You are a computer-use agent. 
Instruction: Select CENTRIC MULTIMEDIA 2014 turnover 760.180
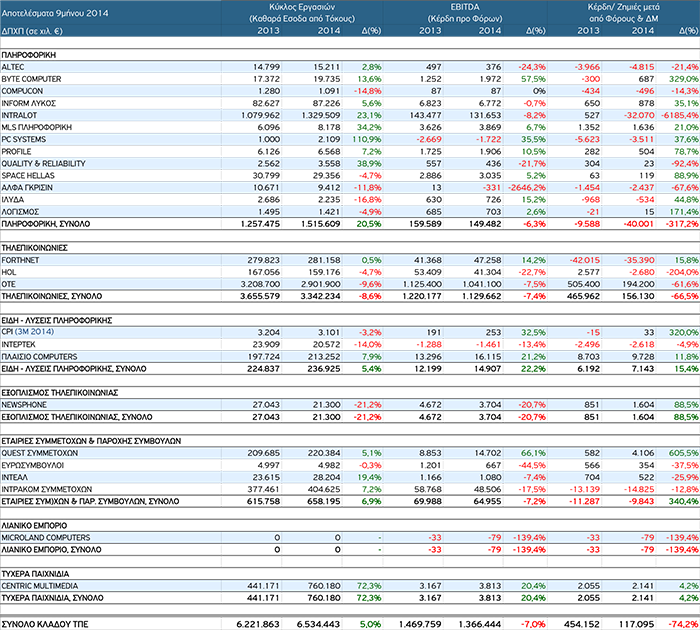[324, 586]
